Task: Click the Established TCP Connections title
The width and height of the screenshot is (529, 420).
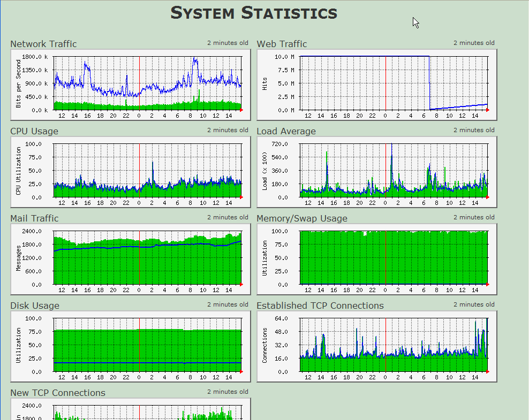Action: (320, 306)
